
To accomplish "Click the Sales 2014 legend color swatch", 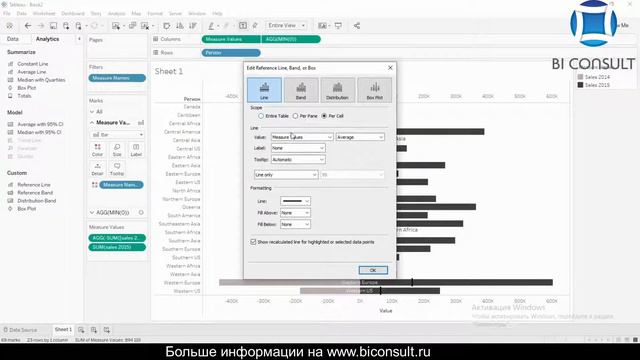I will coord(580,77).
